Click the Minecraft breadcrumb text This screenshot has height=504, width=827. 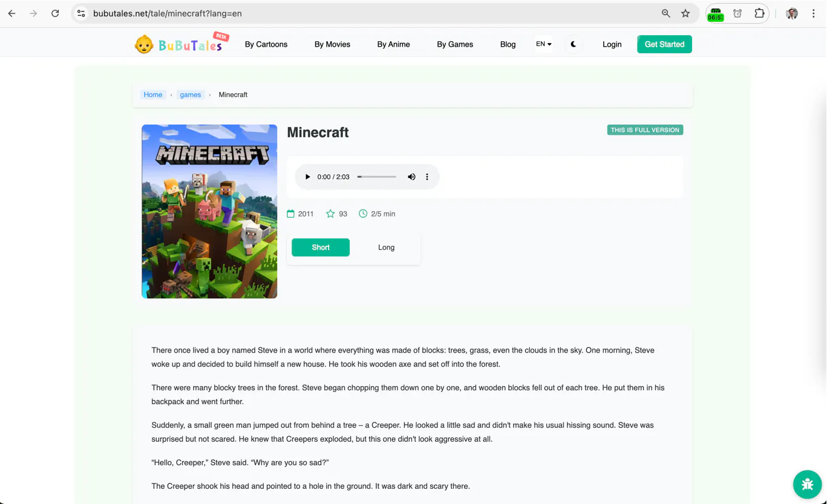click(233, 94)
